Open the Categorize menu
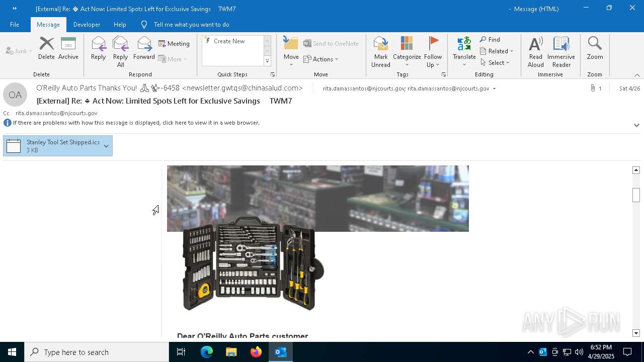 coord(407,52)
